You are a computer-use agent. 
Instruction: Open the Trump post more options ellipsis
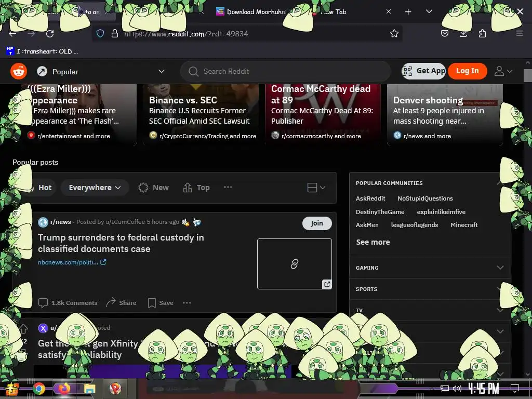(187, 303)
